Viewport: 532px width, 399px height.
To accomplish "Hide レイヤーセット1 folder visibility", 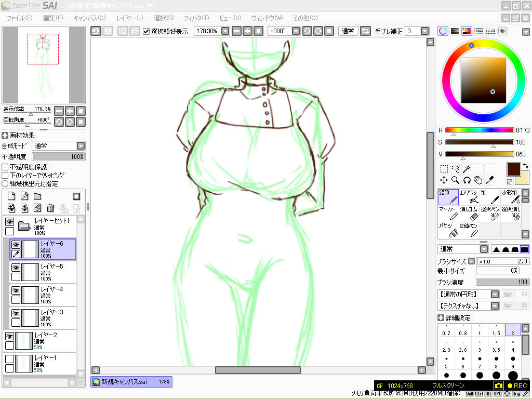I will [9, 222].
